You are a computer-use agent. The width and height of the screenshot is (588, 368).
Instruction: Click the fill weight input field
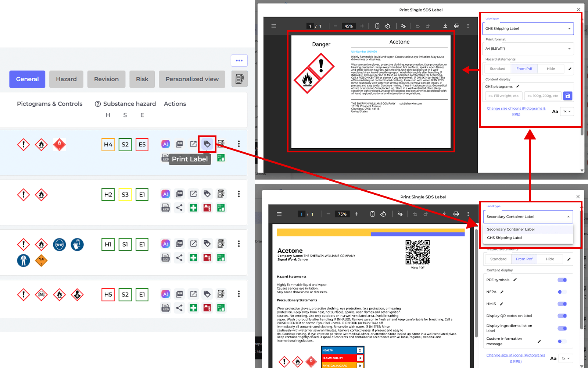coord(503,96)
